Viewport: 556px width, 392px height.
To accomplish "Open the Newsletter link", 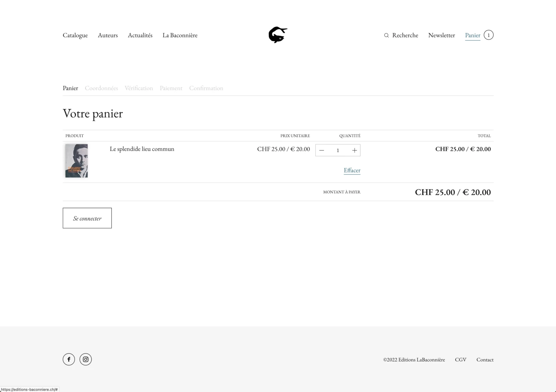I will click(x=442, y=35).
